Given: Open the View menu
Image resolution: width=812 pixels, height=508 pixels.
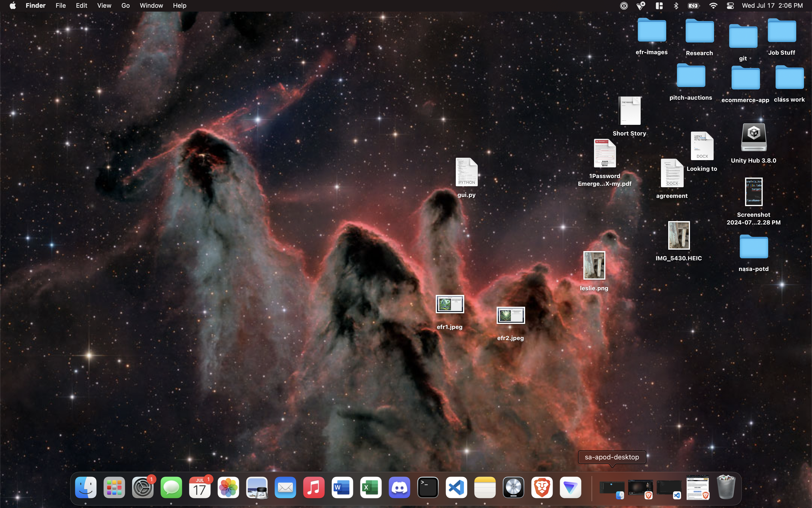Looking at the screenshot, I should click(104, 6).
